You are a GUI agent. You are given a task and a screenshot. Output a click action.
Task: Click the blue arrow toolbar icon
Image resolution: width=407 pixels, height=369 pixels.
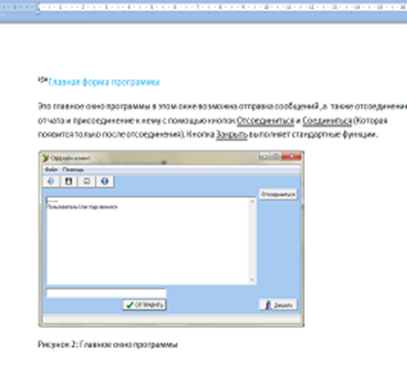(x=51, y=181)
